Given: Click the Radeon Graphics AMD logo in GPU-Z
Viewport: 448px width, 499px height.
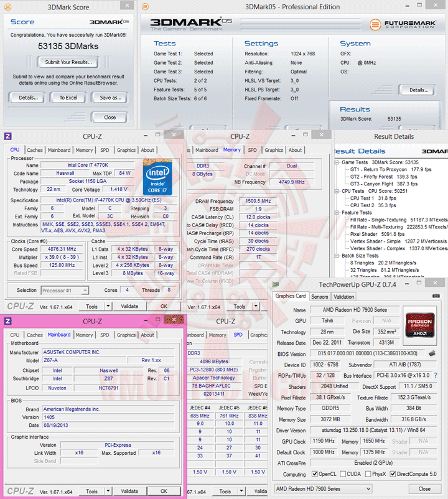Looking at the screenshot, I should tap(419, 325).
